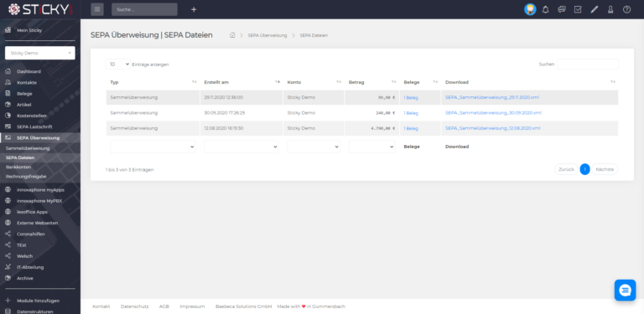
Task: Click the home breadcrumb icon
Action: [x=232, y=35]
